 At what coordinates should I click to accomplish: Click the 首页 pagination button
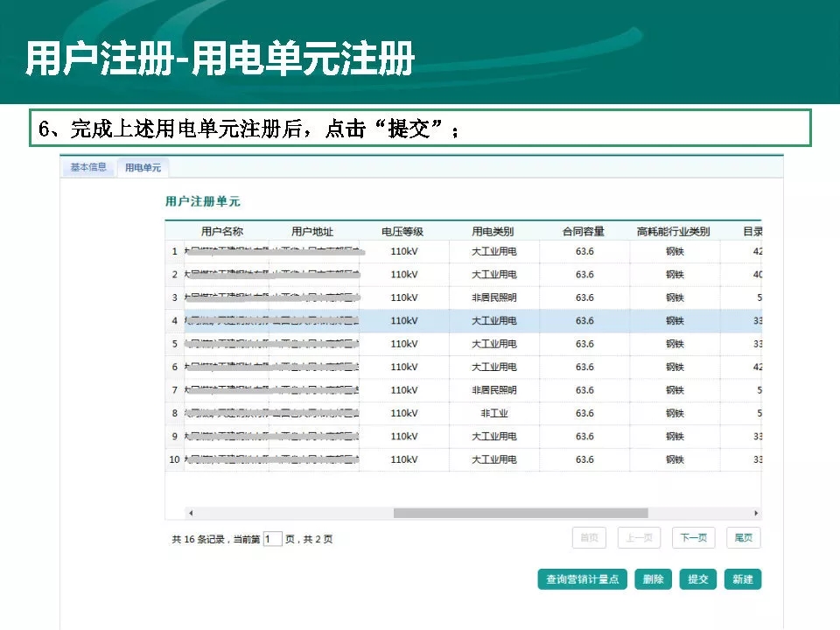click(589, 538)
